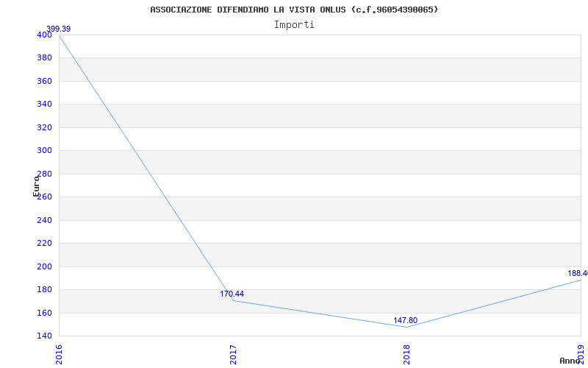
Task: Click the 399.39 data point label
Action: pyautogui.click(x=59, y=29)
